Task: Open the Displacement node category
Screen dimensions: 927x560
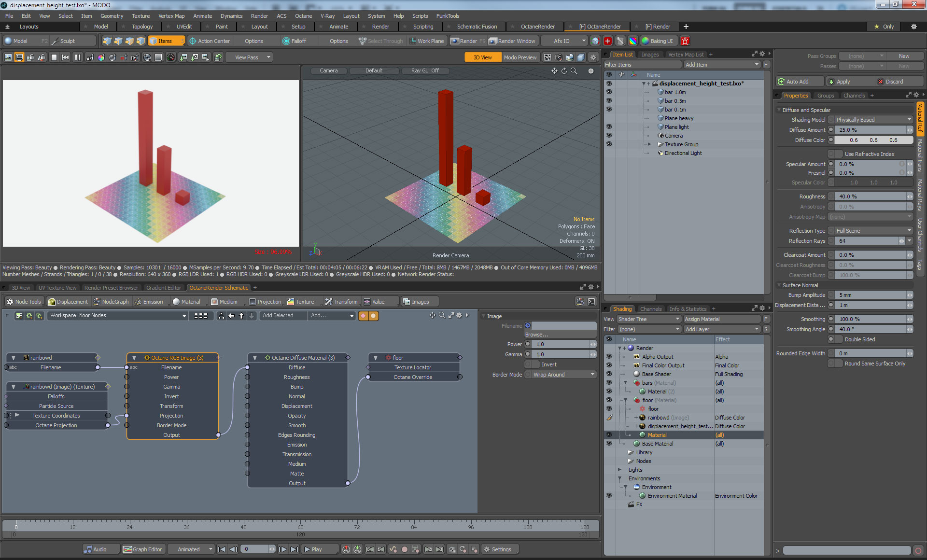Action: 68,302
